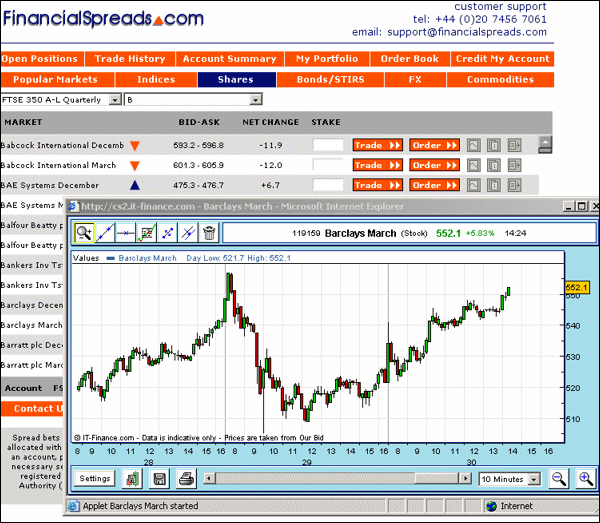Select the parallel lines channel tool
The width and height of the screenshot is (600, 523).
point(188,232)
